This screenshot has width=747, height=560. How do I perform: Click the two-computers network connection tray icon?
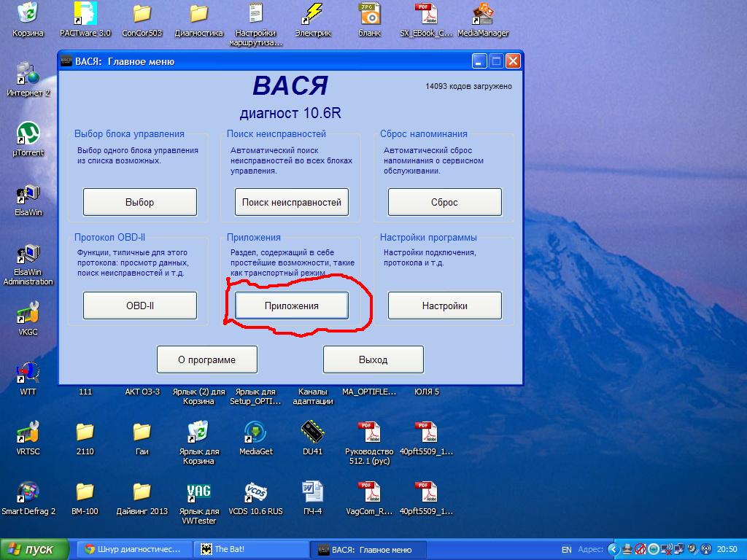coord(679,550)
